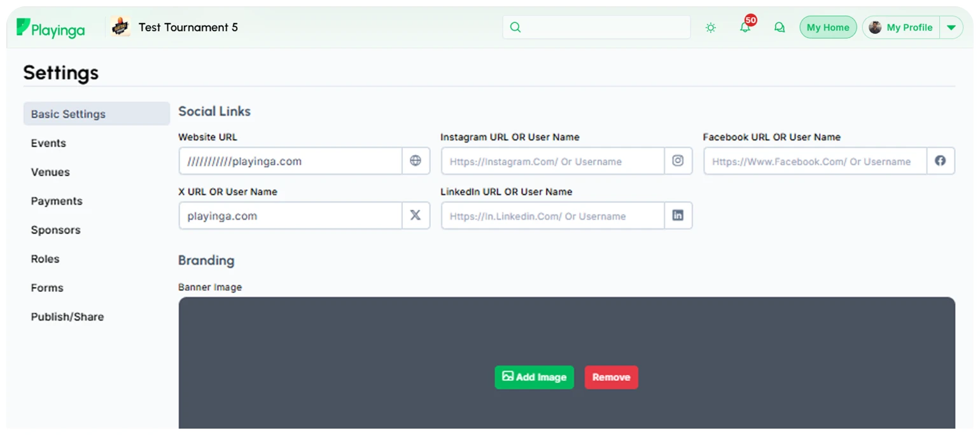Open My Profile
The height and width of the screenshot is (435, 980).
pos(901,27)
